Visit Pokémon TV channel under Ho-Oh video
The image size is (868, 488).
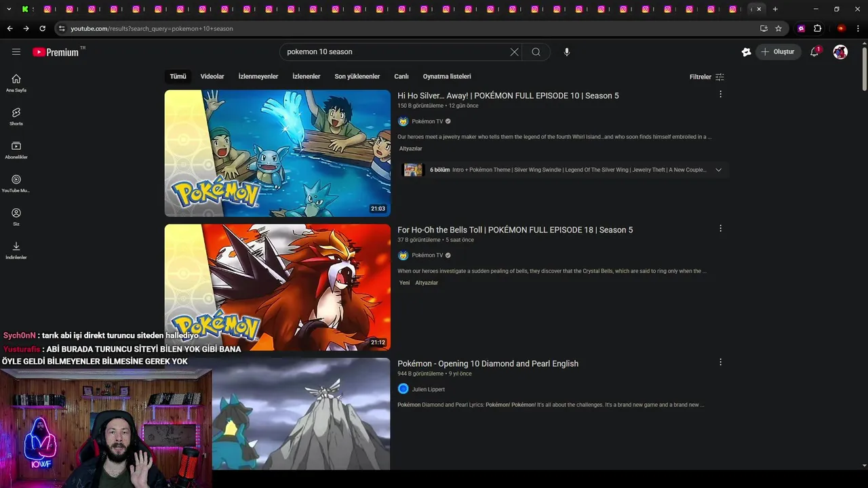[427, 256]
